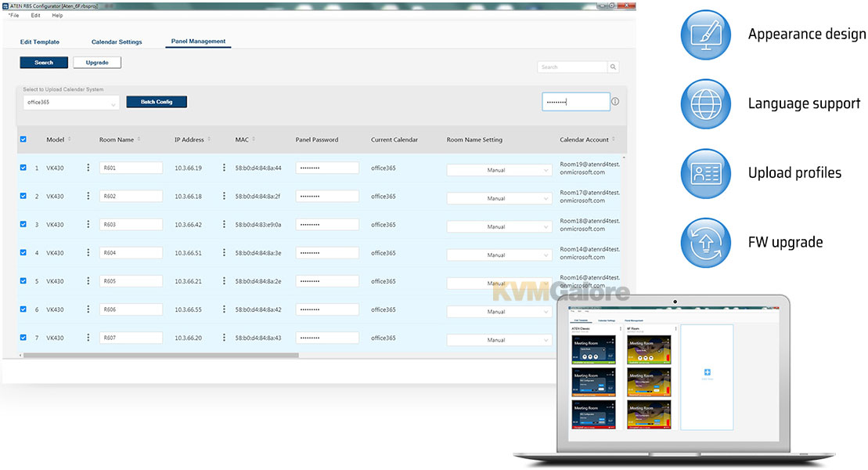Open the Edit menu
The height and width of the screenshot is (470, 868).
click(x=35, y=16)
